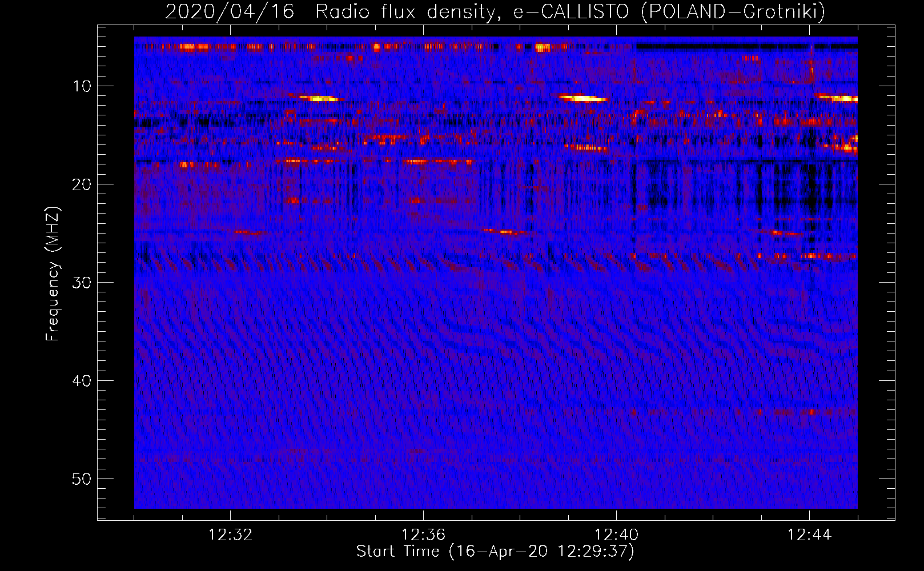Click the 20 MHz frequency tick label

(x=82, y=184)
